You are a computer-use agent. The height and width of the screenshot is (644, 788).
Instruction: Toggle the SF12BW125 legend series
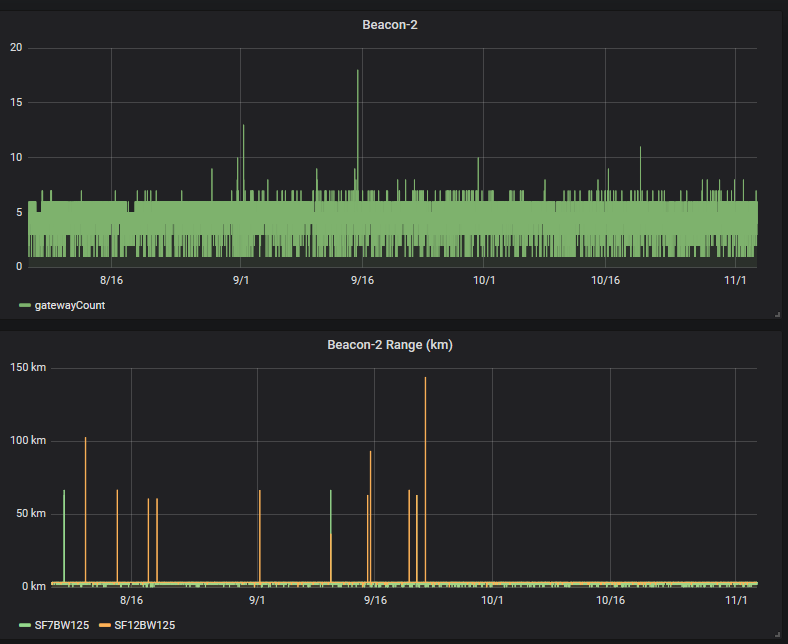click(x=145, y=625)
